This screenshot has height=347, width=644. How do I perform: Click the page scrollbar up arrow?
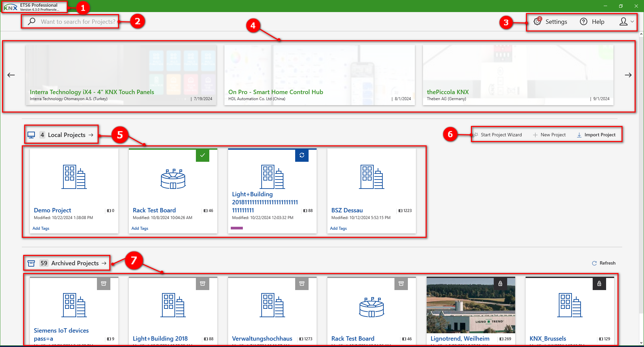[641, 34]
